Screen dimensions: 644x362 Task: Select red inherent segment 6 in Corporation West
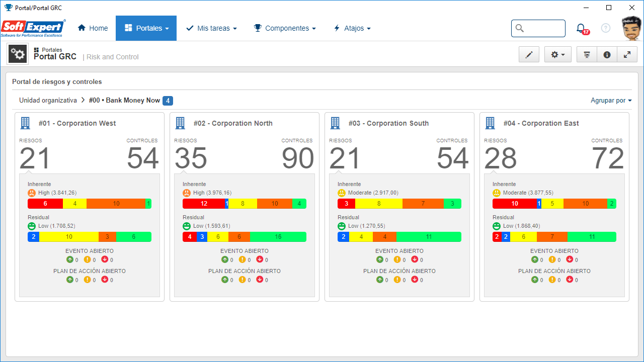[45, 204]
